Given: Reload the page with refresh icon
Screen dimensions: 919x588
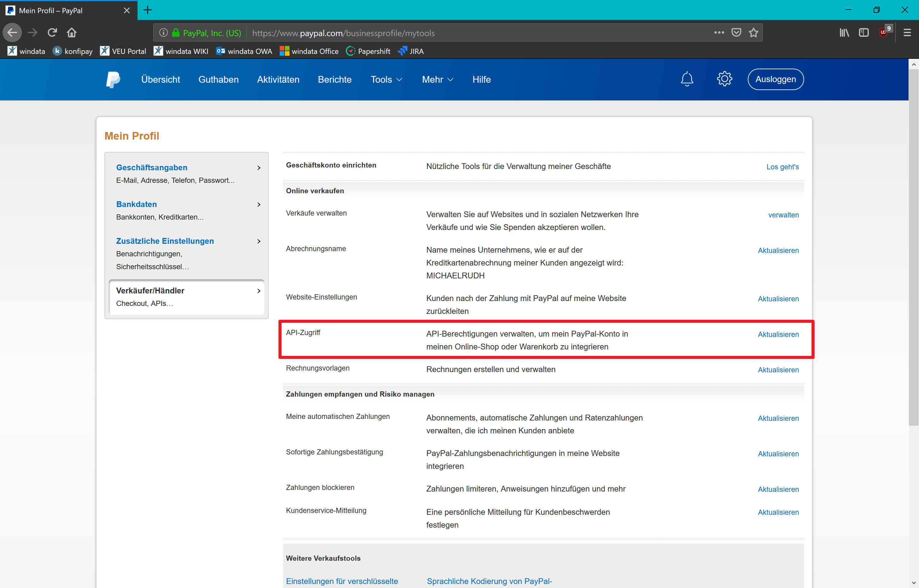Looking at the screenshot, I should click(52, 32).
